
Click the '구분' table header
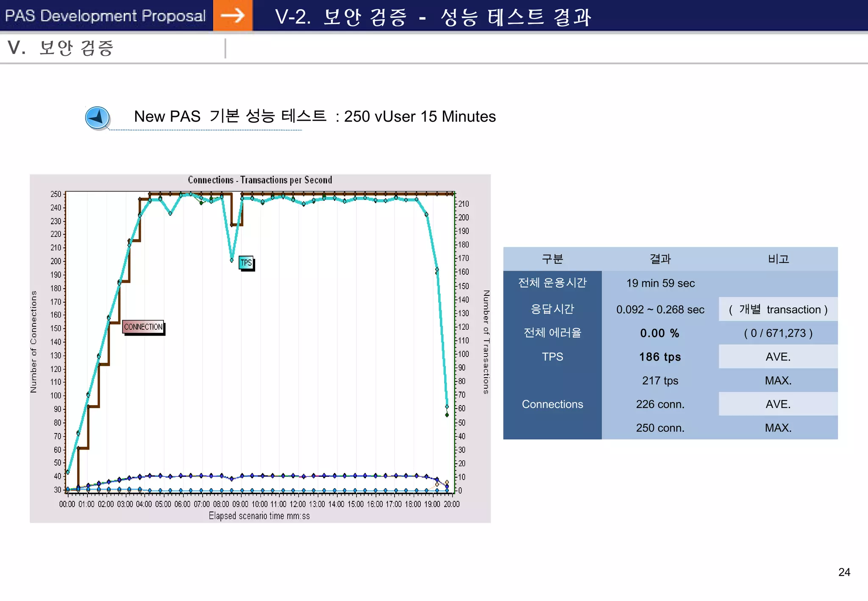[552, 259]
